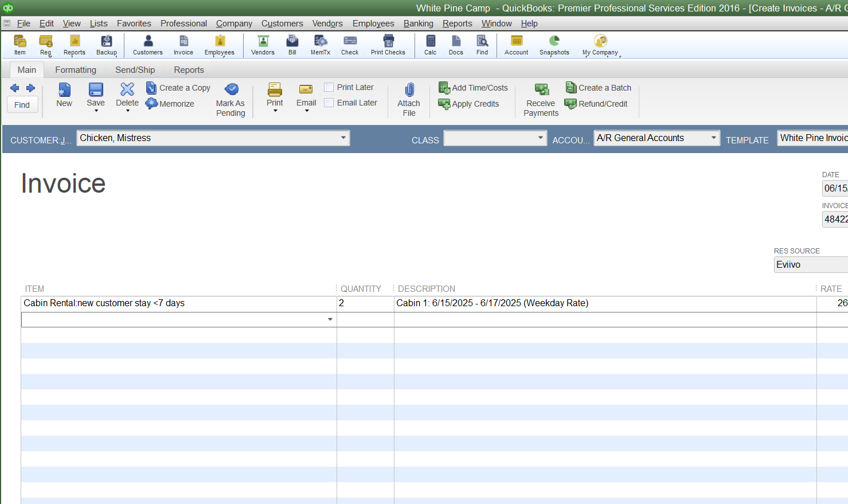This screenshot has width=848, height=504.
Task: Click Create a Copy
Action: (x=178, y=88)
